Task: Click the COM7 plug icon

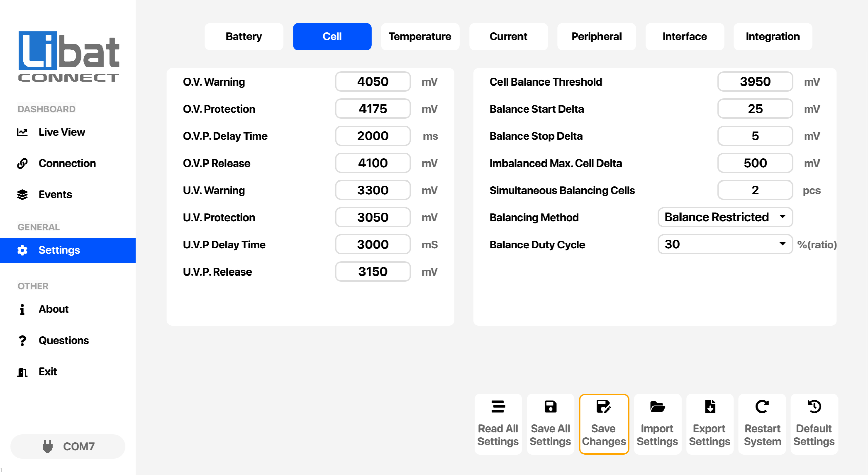Action: tap(47, 446)
